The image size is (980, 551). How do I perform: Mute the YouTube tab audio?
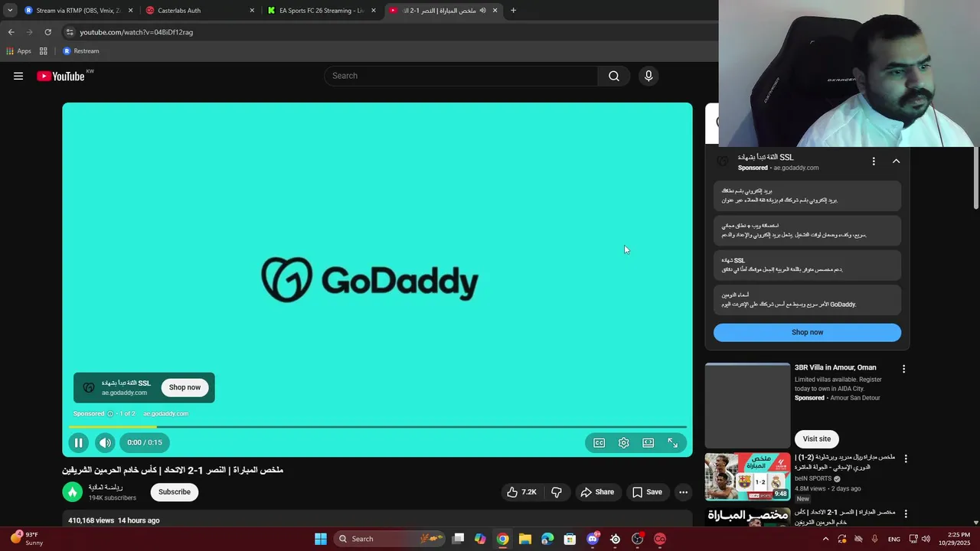coord(482,11)
